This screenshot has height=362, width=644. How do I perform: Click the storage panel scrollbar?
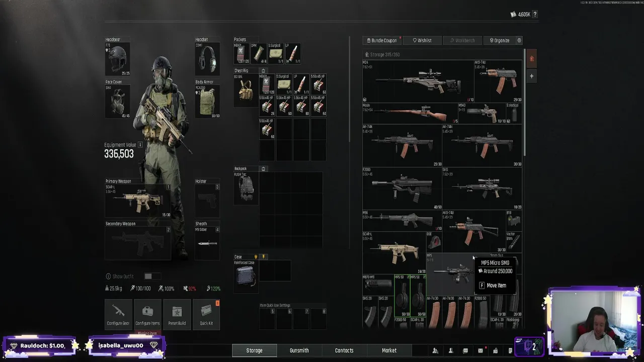pyautogui.click(x=524, y=103)
